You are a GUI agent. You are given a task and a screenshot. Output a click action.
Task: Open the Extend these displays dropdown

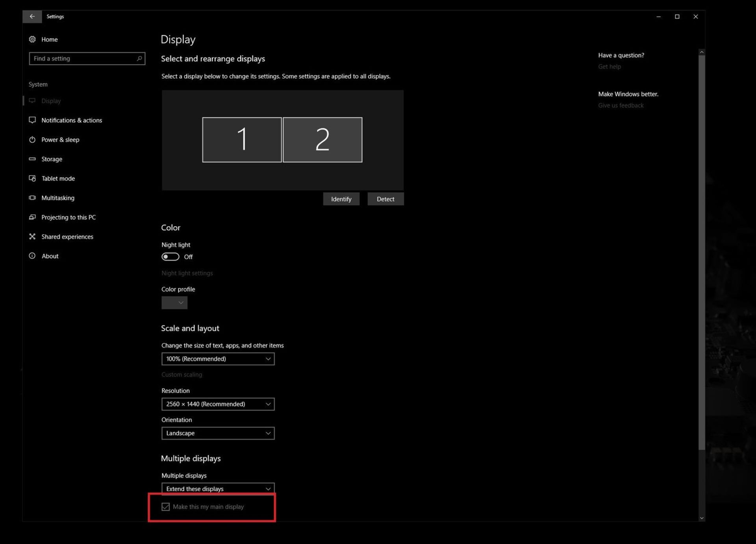(x=218, y=489)
